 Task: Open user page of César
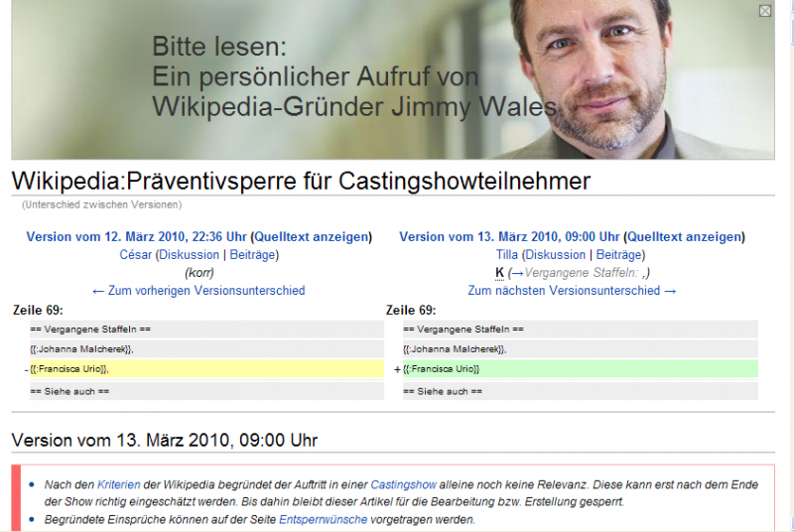135,255
